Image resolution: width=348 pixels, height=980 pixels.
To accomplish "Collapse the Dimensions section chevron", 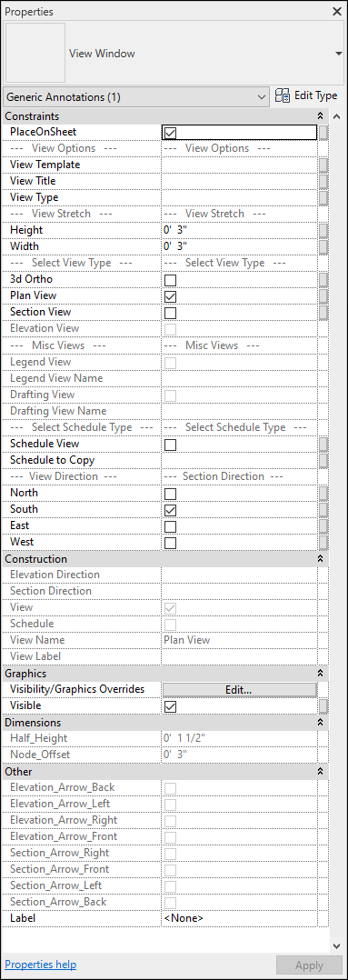I will click(x=321, y=722).
